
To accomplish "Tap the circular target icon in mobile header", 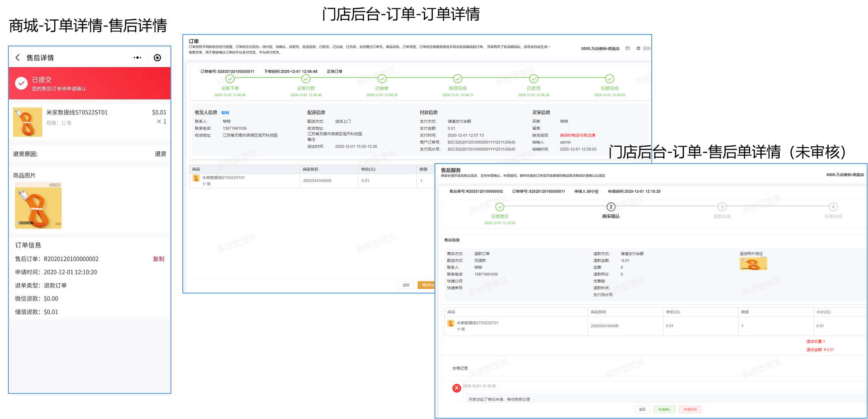I will (157, 57).
